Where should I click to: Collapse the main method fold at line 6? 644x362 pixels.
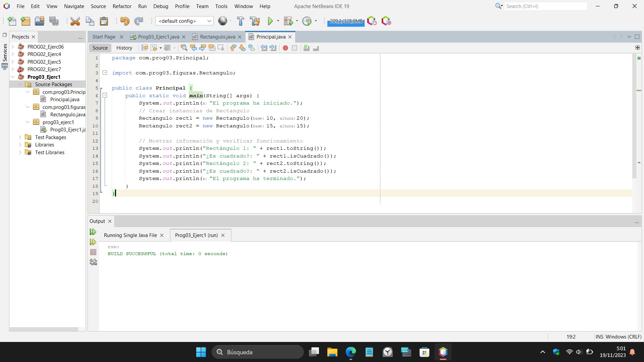[x=105, y=96]
